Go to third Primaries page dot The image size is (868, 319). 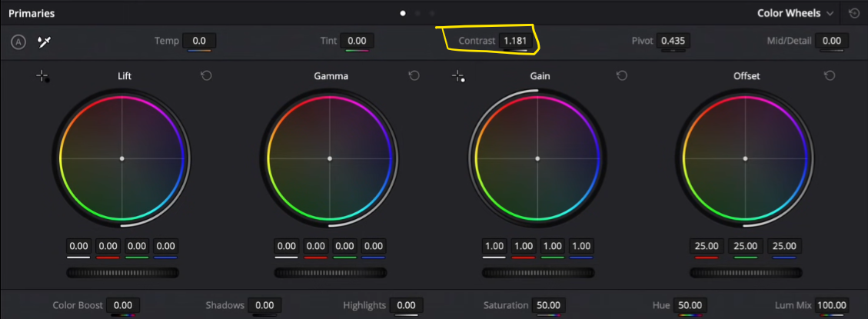(x=432, y=13)
